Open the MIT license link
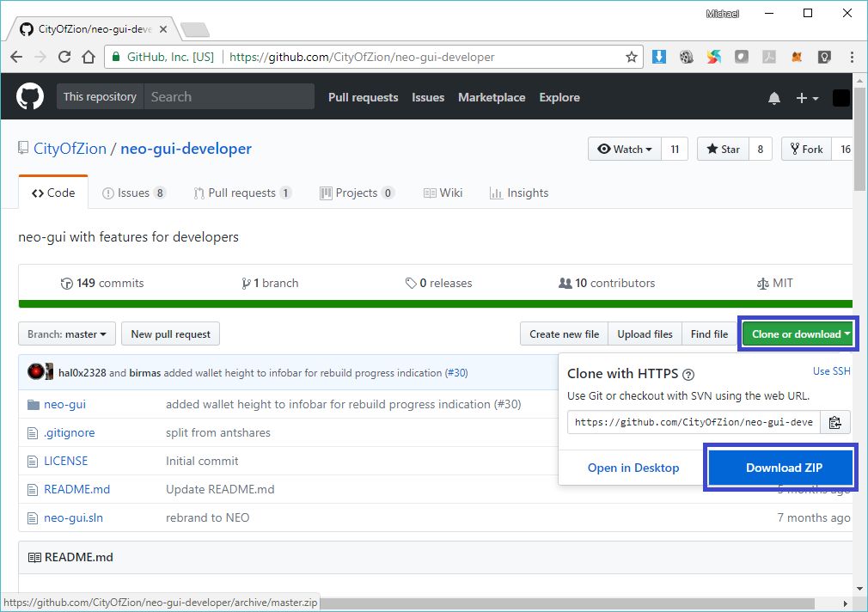The width and height of the screenshot is (868, 612). coord(774,283)
